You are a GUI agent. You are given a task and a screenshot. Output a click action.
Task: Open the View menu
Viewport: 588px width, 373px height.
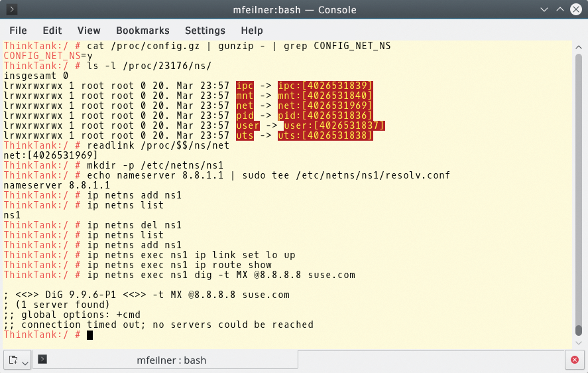[x=89, y=31]
